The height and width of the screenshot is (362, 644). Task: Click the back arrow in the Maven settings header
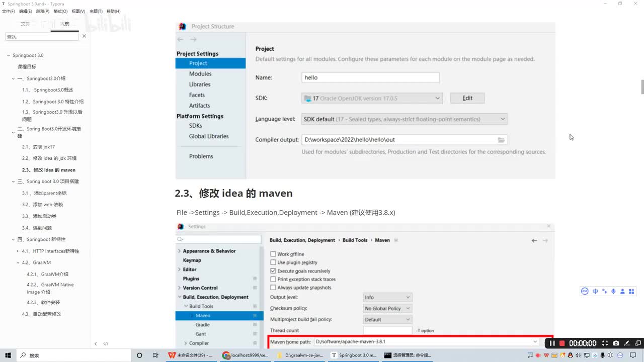534,240
